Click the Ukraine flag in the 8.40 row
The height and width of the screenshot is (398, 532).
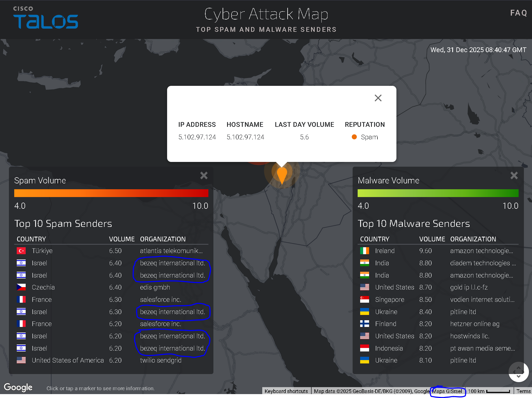coord(365,312)
